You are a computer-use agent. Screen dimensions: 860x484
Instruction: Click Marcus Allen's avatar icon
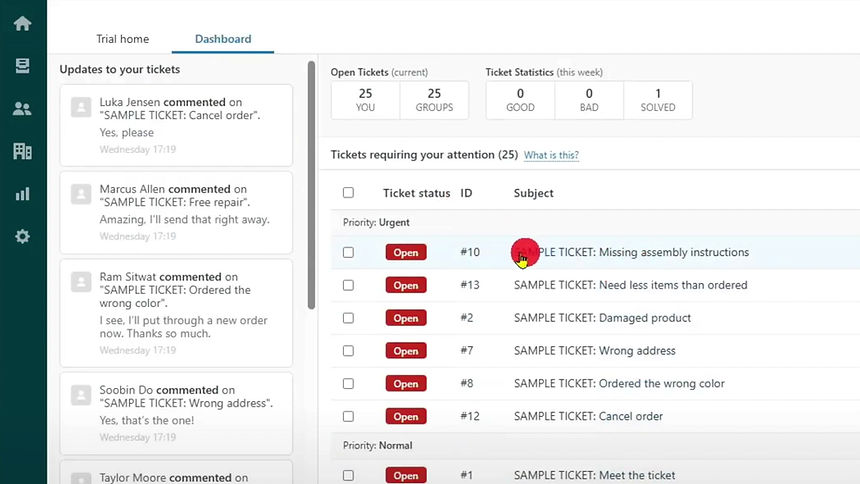pos(81,194)
